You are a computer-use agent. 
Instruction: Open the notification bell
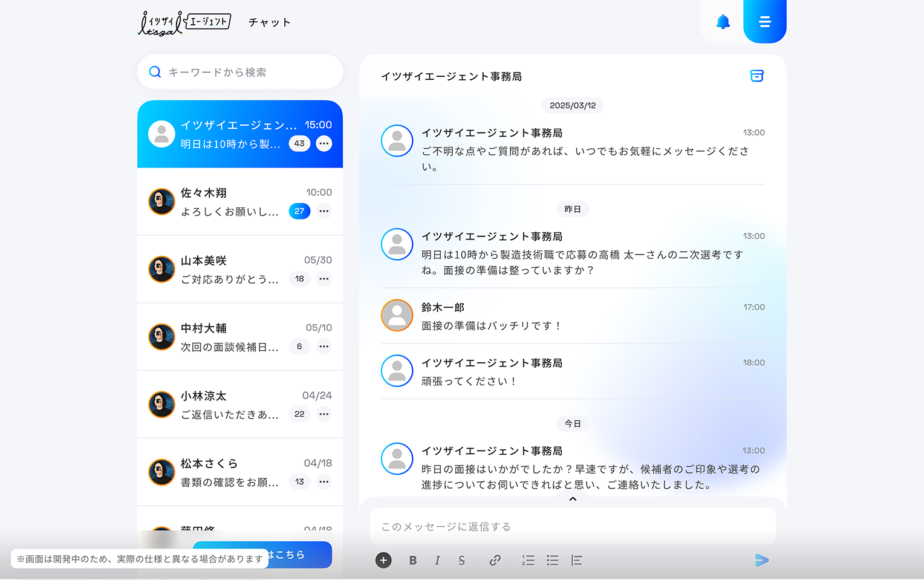[x=723, y=22]
